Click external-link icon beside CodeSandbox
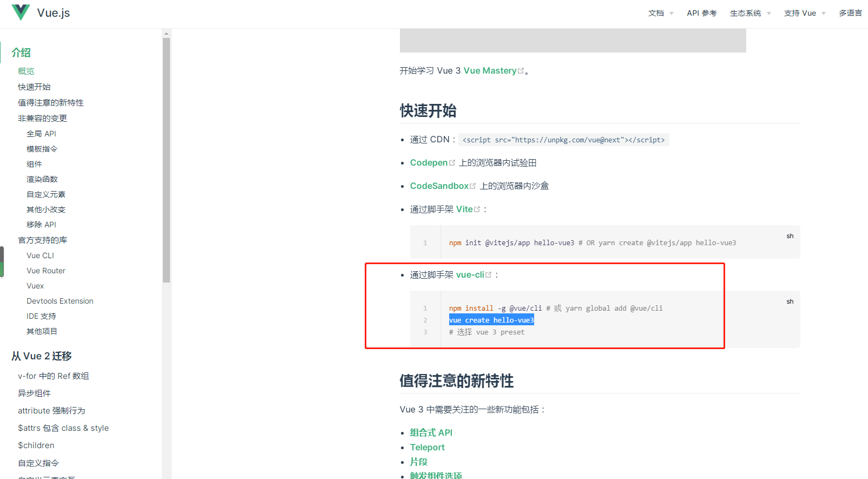This screenshot has height=479, width=868. point(473,186)
